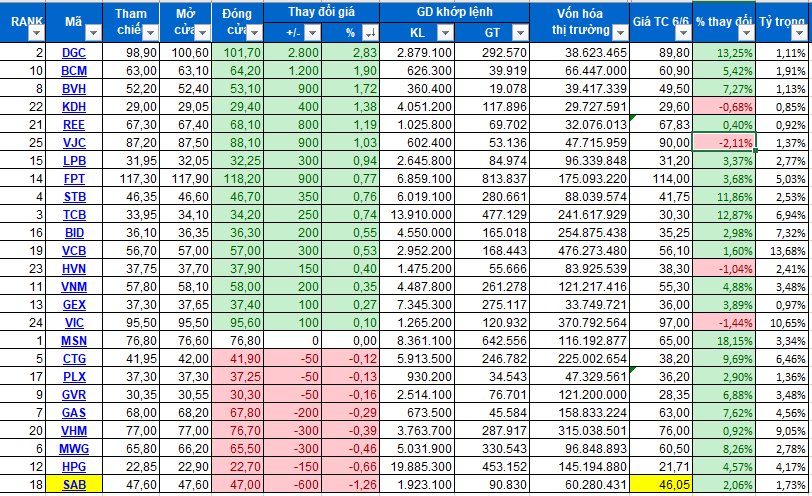Open the BCM stock link
The height and width of the screenshot is (496, 812).
tap(74, 71)
